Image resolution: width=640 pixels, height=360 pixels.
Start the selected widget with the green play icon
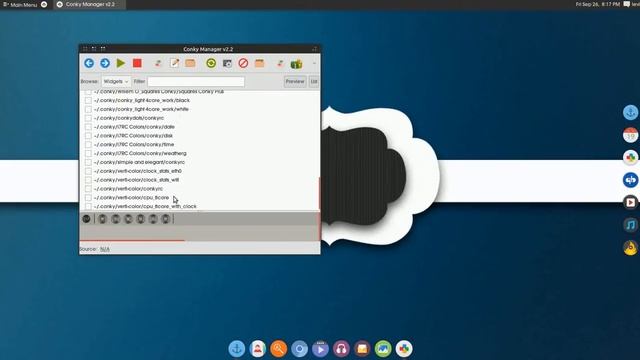(121, 63)
